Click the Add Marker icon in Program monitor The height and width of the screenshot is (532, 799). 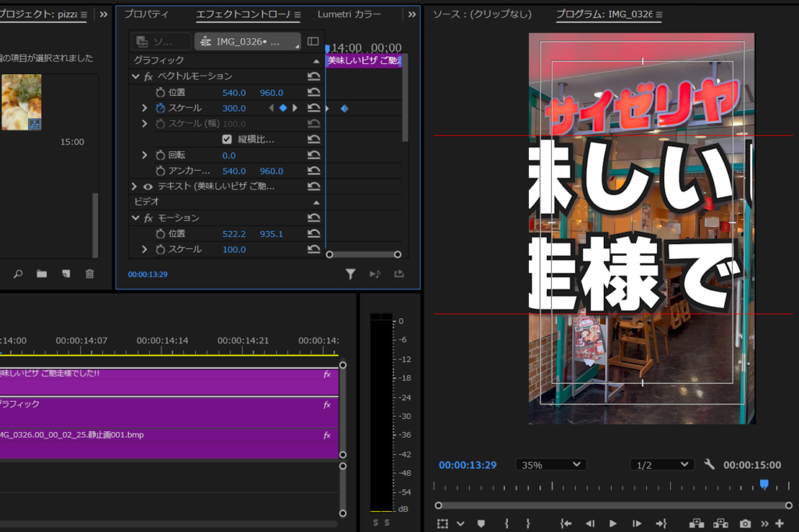coord(481,523)
